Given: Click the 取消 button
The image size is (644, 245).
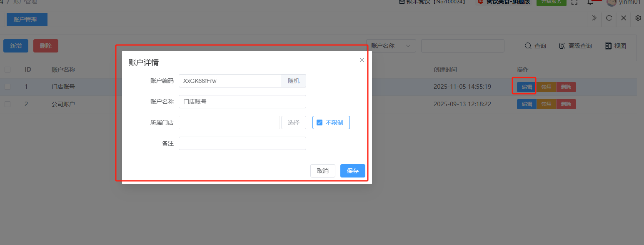Looking at the screenshot, I should pyautogui.click(x=322, y=171).
